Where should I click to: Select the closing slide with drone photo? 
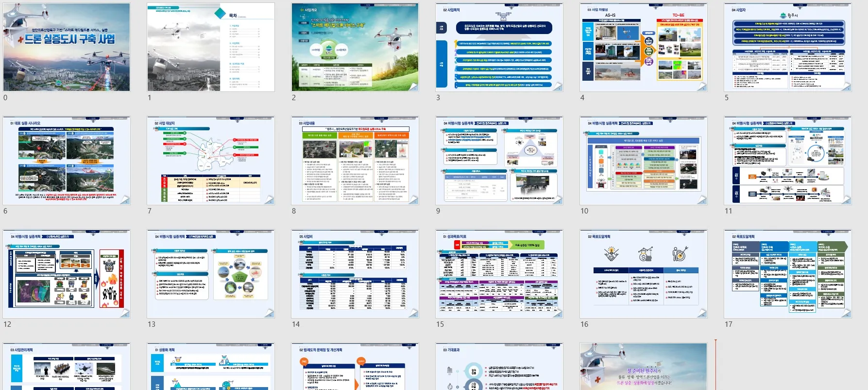pos(643,367)
